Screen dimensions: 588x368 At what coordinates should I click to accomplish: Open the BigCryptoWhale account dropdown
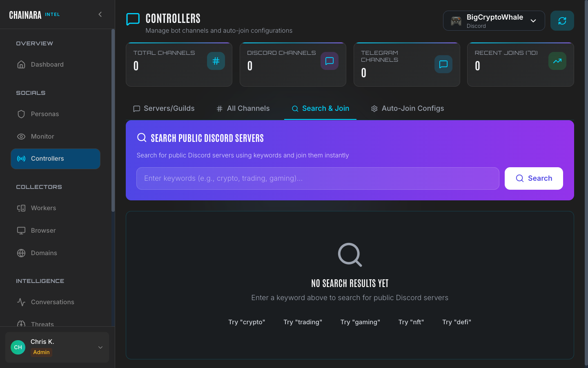[x=494, y=21]
